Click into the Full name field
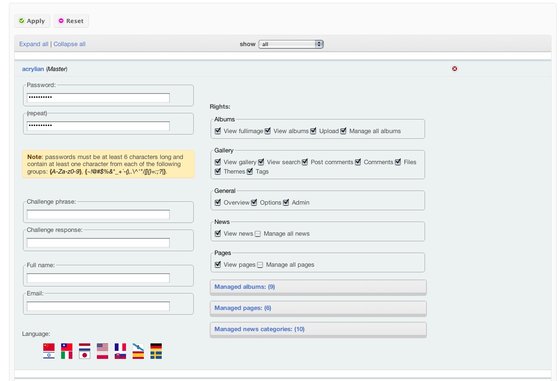The height and width of the screenshot is (381, 560). tap(98, 278)
